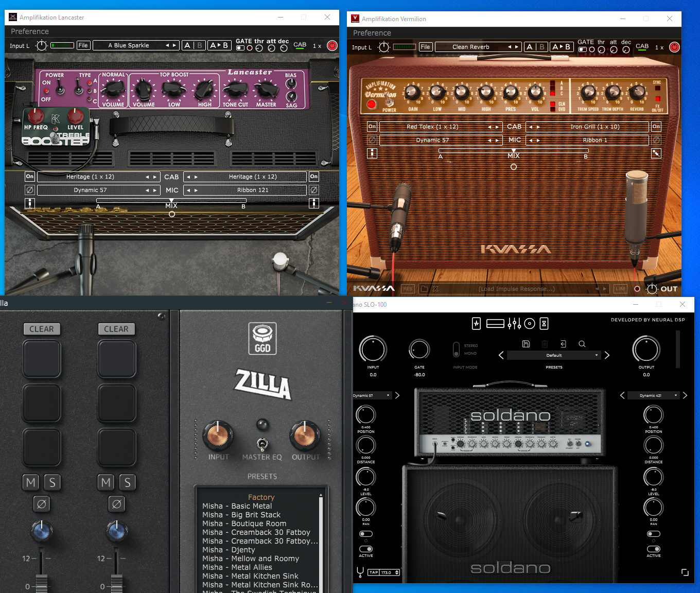The width and height of the screenshot is (700, 593).
Task: Toggle Lancaster cab B On switch
Action: [x=314, y=177]
